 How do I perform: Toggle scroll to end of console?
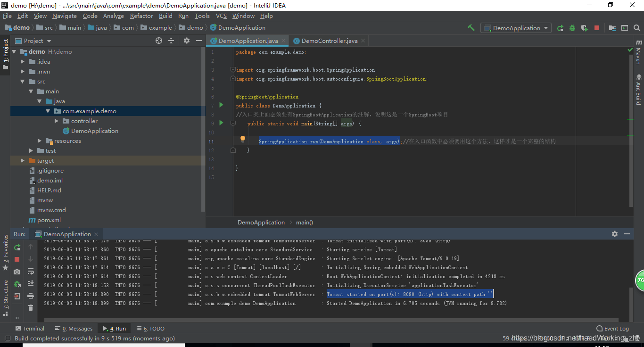point(31,283)
